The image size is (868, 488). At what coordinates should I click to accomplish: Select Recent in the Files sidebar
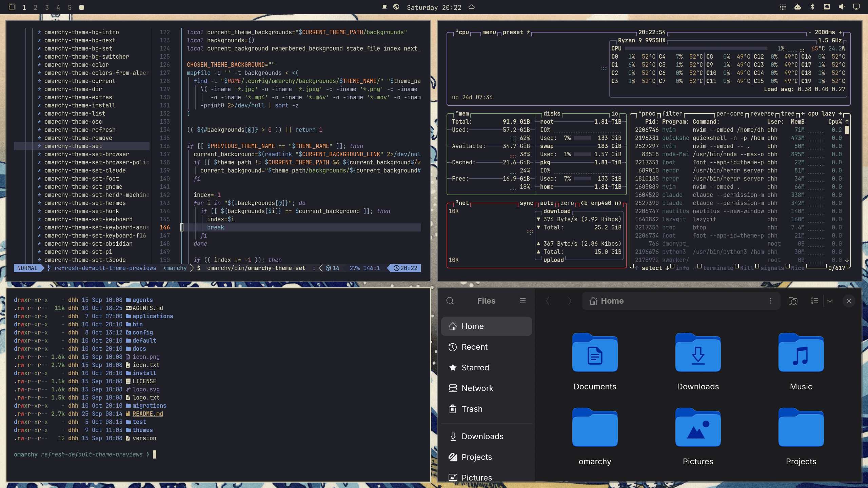coord(486,347)
